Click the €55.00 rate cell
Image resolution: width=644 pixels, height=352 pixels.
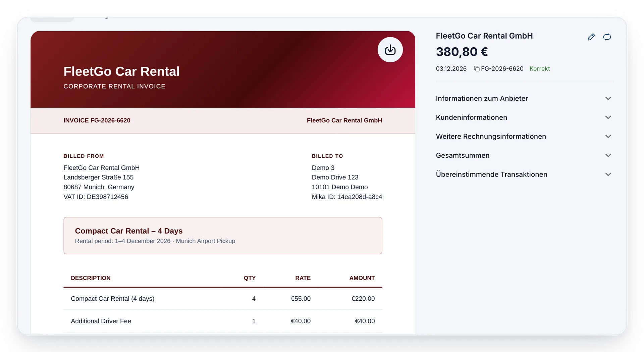tap(301, 299)
